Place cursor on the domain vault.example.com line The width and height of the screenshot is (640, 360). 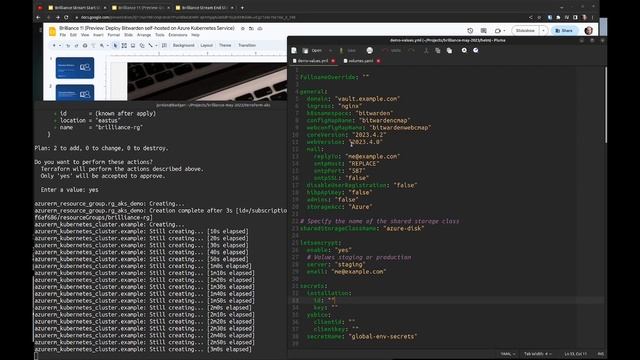353,99
